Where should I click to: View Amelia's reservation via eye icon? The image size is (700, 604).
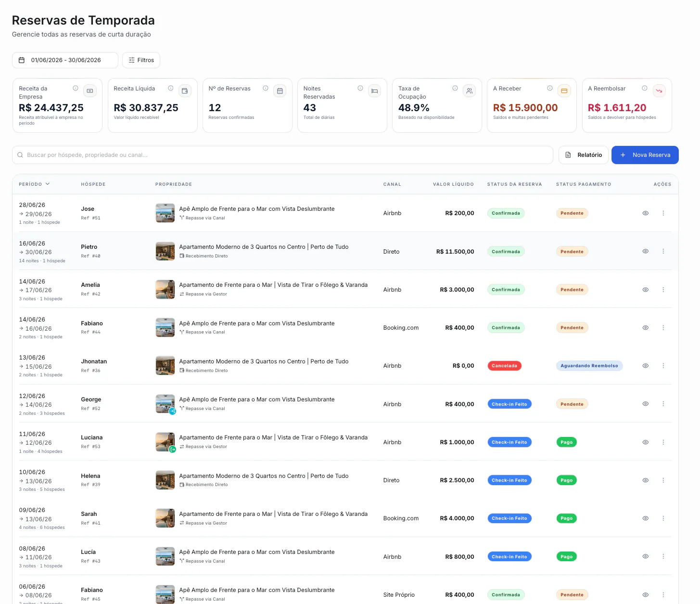[x=646, y=290]
